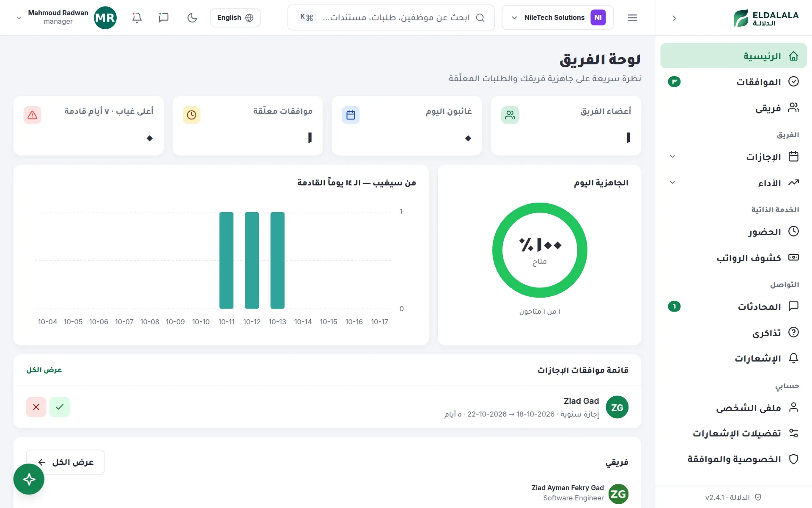812x508 pixels.
Task: Go to الرئيسية home in the sidebar
Action: [x=733, y=56]
